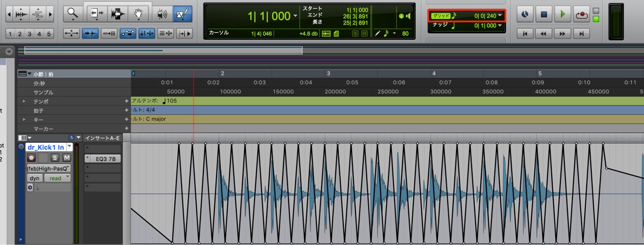Select the Pencil tool

point(182,14)
